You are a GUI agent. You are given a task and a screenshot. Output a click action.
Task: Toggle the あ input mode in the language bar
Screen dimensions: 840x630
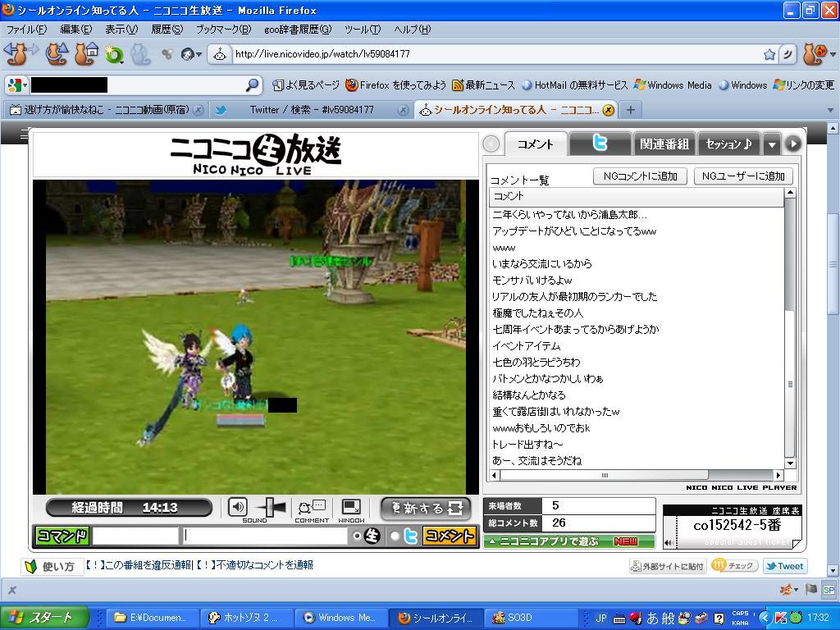tap(652, 619)
